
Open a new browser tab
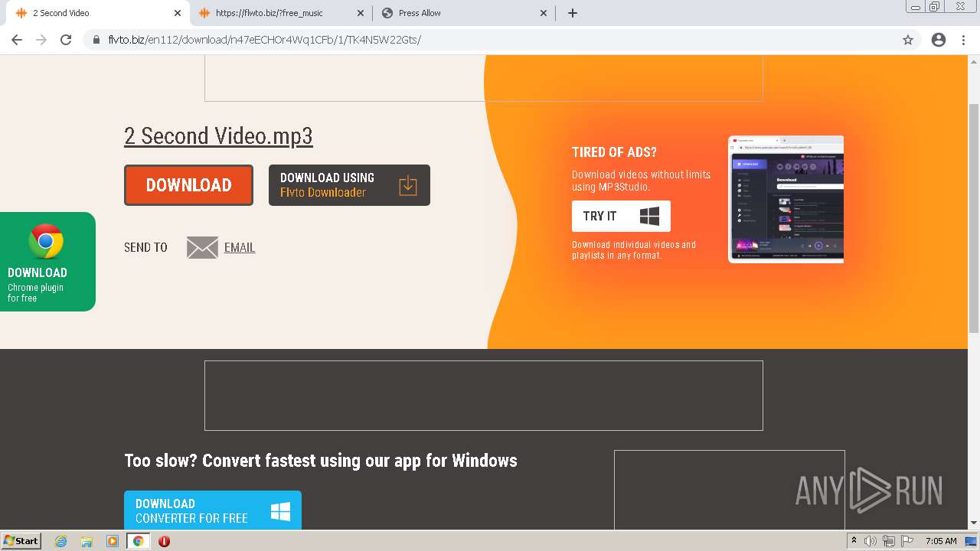point(573,13)
